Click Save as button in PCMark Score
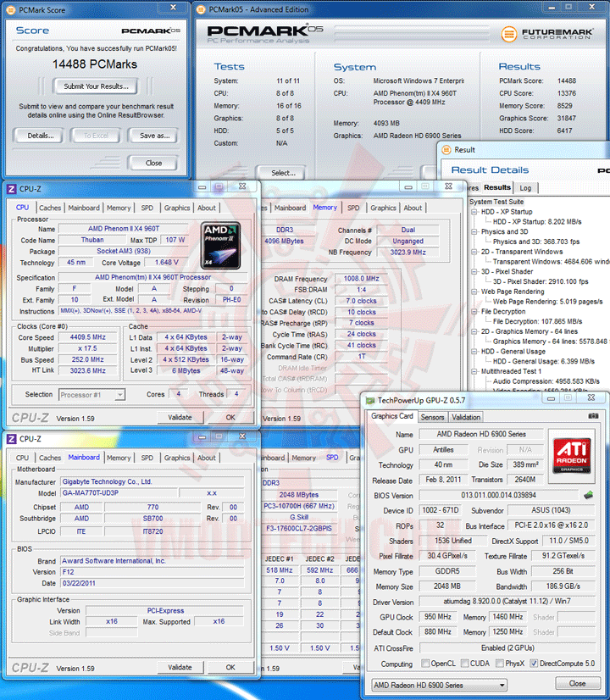Screen dimensions: 610x700 (x=154, y=136)
